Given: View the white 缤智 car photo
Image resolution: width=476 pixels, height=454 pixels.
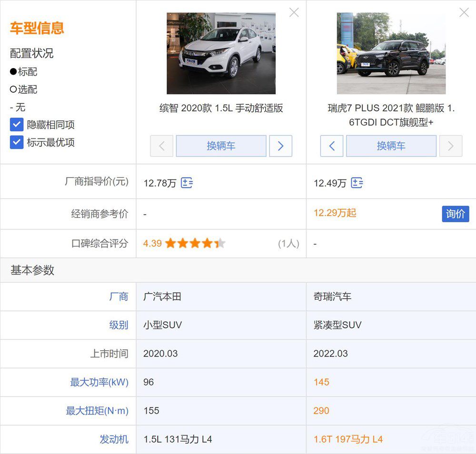Looking at the screenshot, I should pyautogui.click(x=221, y=53).
